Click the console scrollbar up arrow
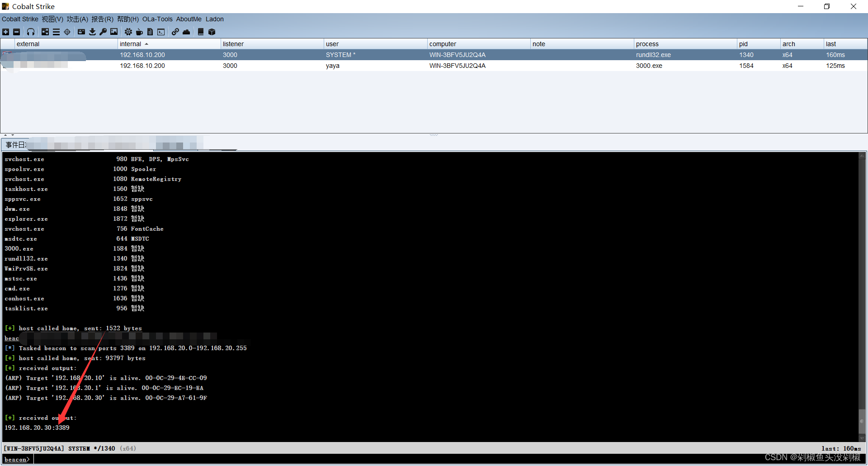The width and height of the screenshot is (868, 466). tap(862, 156)
